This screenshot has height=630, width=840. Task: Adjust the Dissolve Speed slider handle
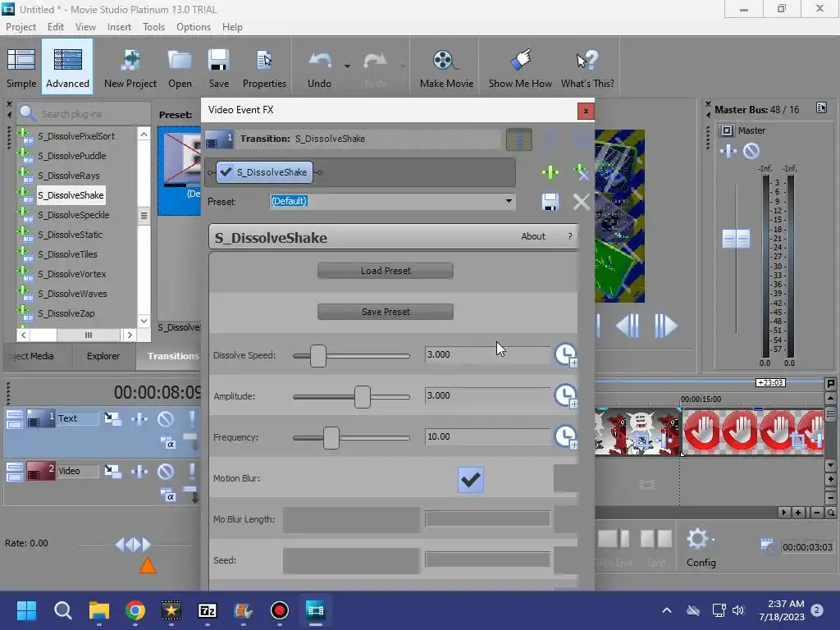(x=318, y=356)
